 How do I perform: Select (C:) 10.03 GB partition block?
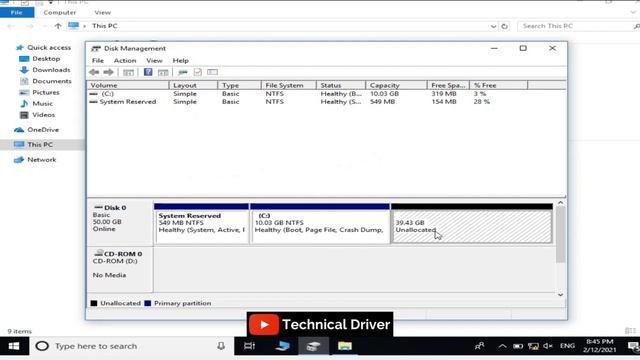point(320,223)
